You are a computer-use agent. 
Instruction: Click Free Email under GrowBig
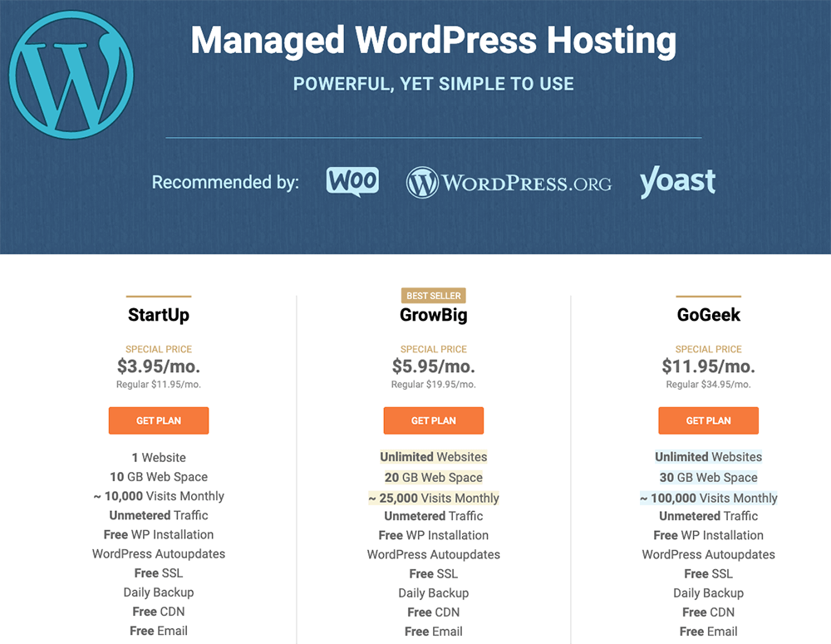point(434,632)
